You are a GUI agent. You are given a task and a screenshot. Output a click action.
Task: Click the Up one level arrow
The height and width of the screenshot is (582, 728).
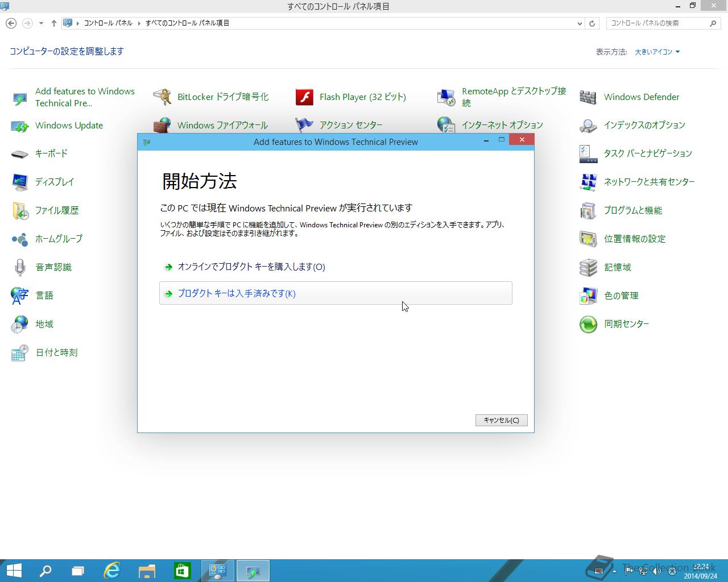pyautogui.click(x=54, y=23)
